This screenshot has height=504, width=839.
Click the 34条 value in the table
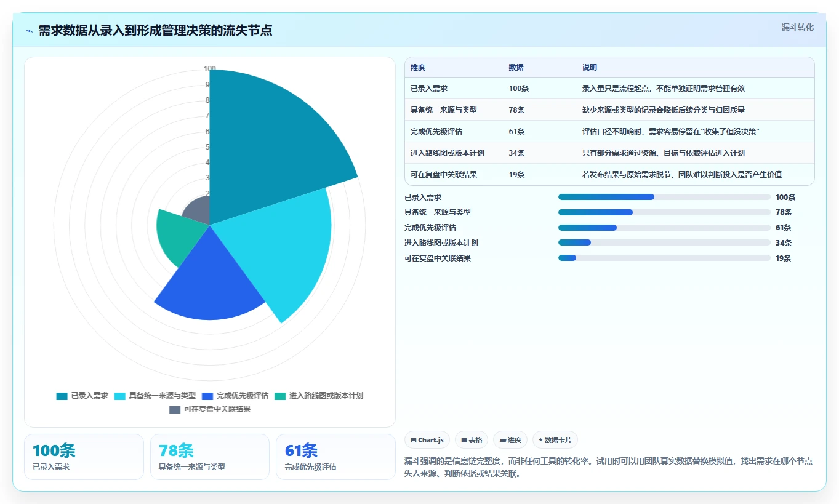[x=516, y=153]
